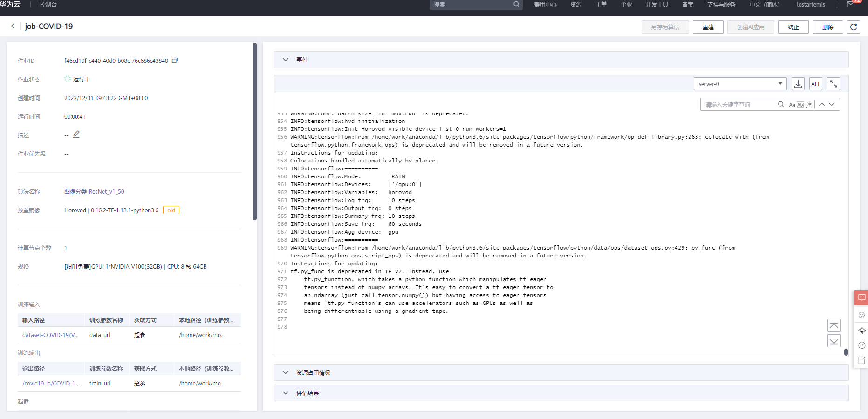Open the mail notifications icon
Image resolution: width=868 pixels, height=419 pixels.
click(x=851, y=5)
